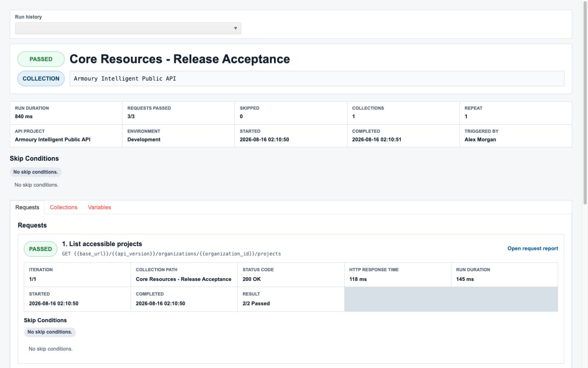Click the API Project value Armoury Intelligent Public API

[53, 139]
